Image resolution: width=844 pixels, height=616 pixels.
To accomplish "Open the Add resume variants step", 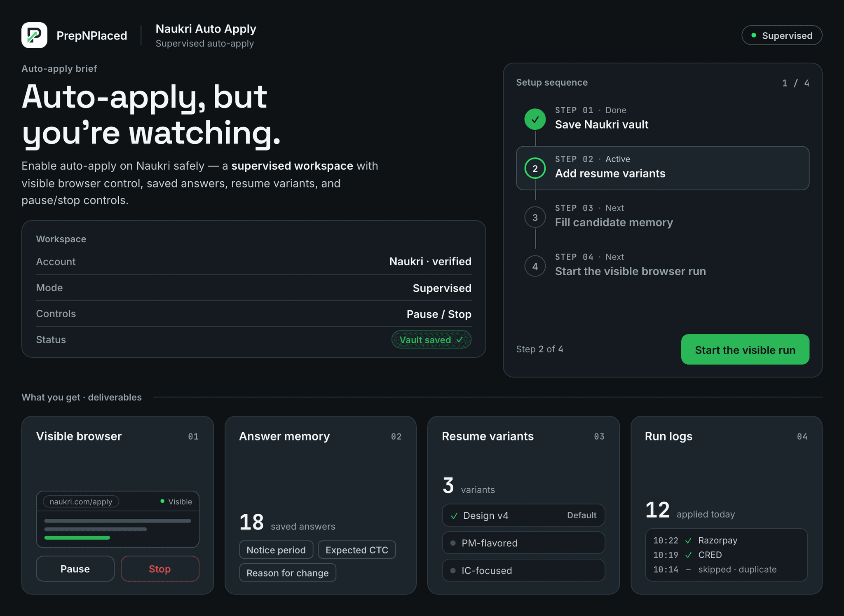I will click(663, 168).
